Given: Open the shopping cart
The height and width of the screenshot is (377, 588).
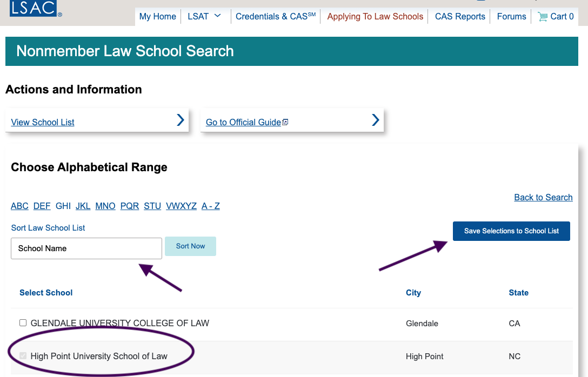Looking at the screenshot, I should 556,16.
